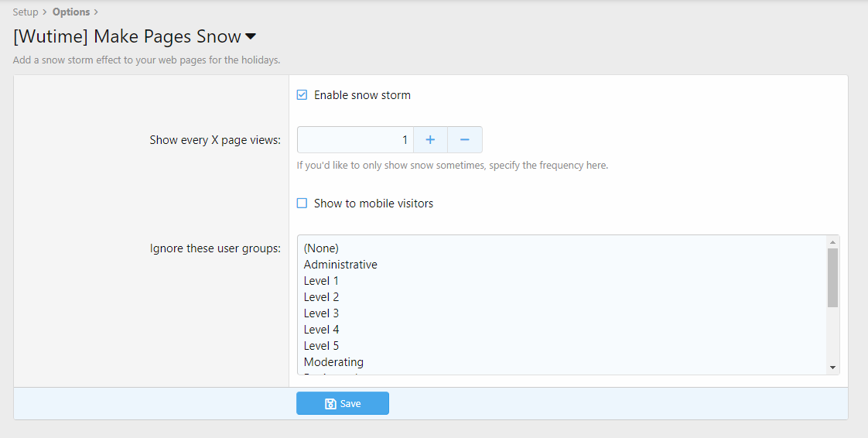Screen dimensions: 868x438
Task: Click the Save button
Action: coord(342,403)
